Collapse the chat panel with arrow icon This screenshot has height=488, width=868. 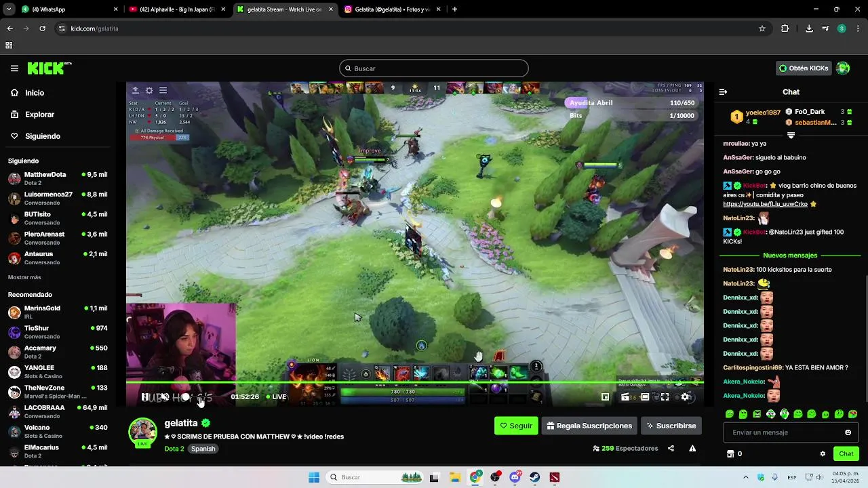[x=723, y=91]
